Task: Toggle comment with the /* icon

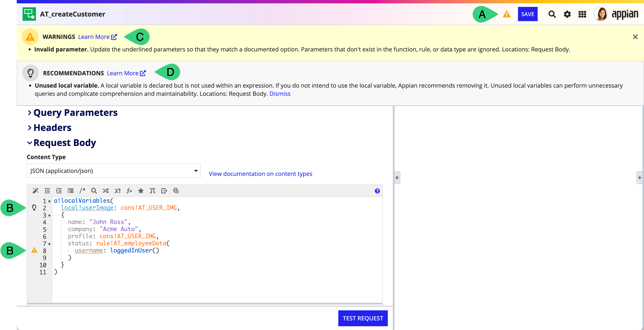Action: tap(82, 191)
